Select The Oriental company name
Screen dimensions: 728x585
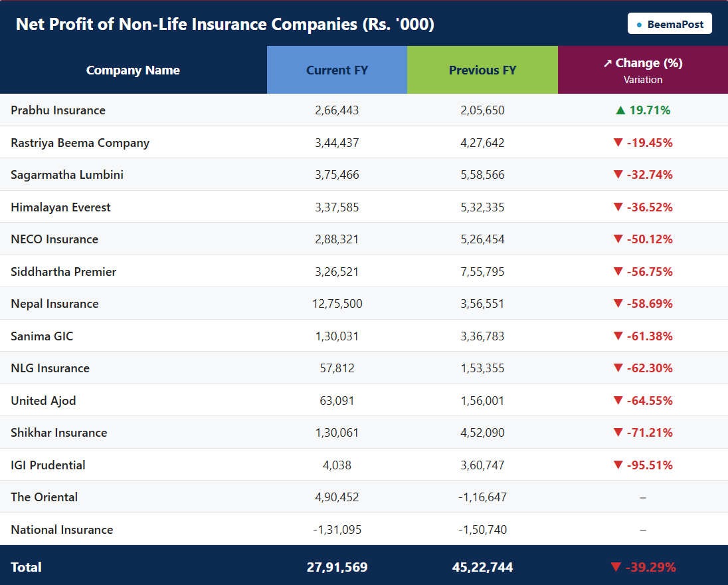pyautogui.click(x=44, y=497)
